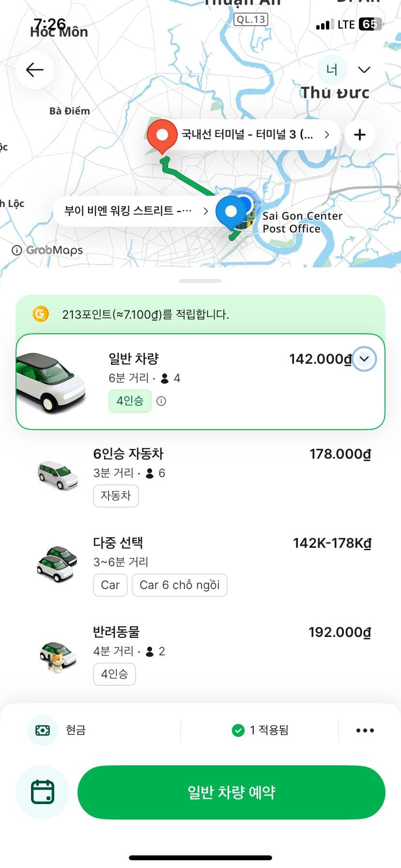401x868 pixels.
Task: Tap the info icon beside 4인승 tag
Action: 161,401
